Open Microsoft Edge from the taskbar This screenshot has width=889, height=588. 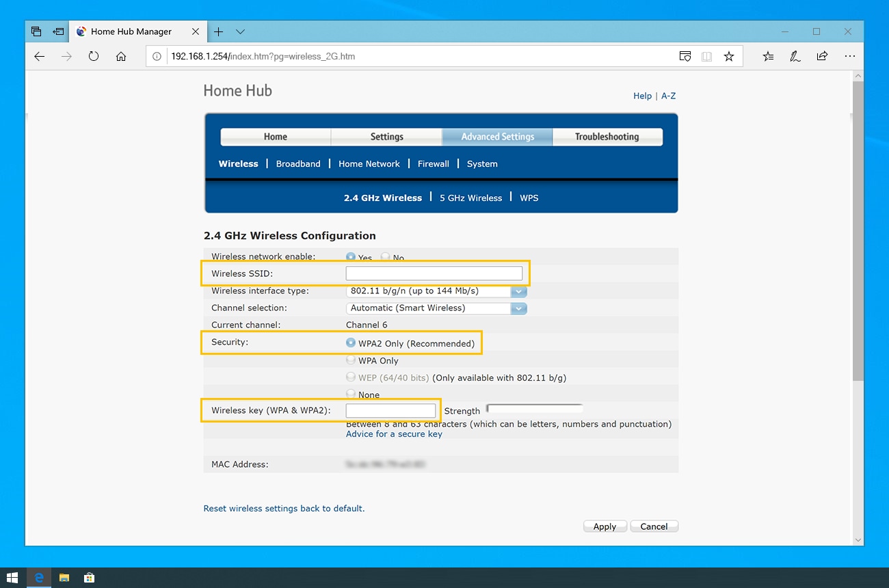pos(39,578)
